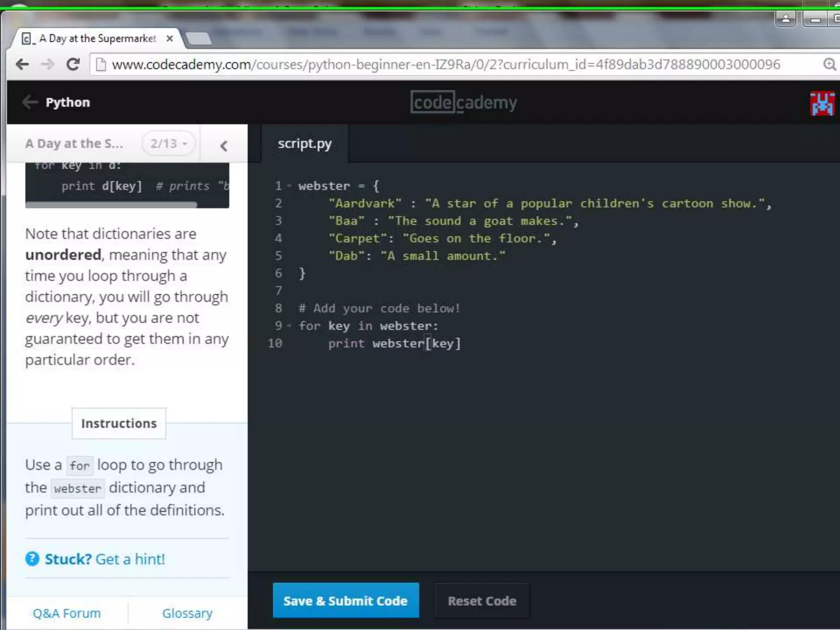Image resolution: width=840 pixels, height=630 pixels.
Task: Select the script.py editor tab
Action: click(304, 144)
